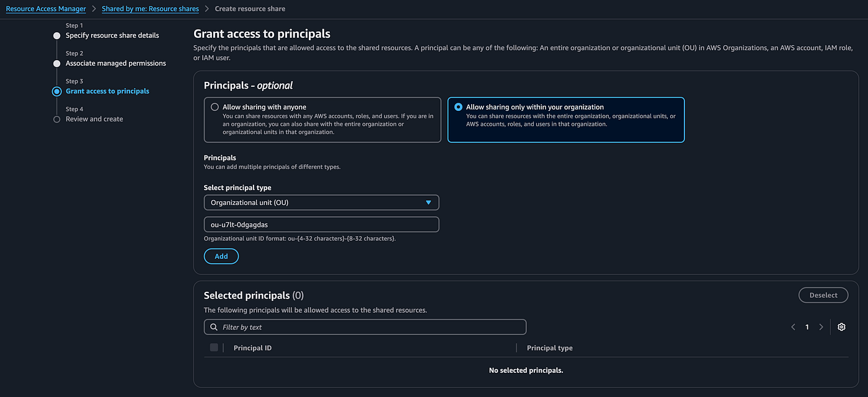
Task: Toggle the select-all checkbox in the principals table
Action: click(213, 347)
